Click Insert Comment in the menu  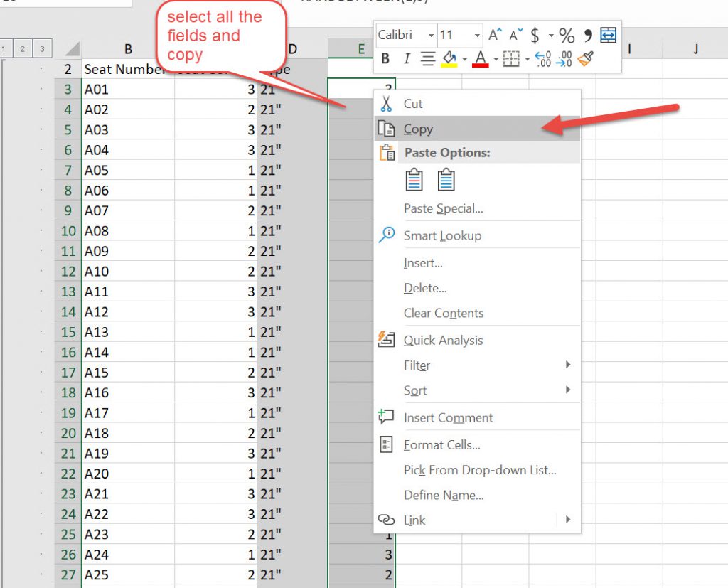coord(448,418)
